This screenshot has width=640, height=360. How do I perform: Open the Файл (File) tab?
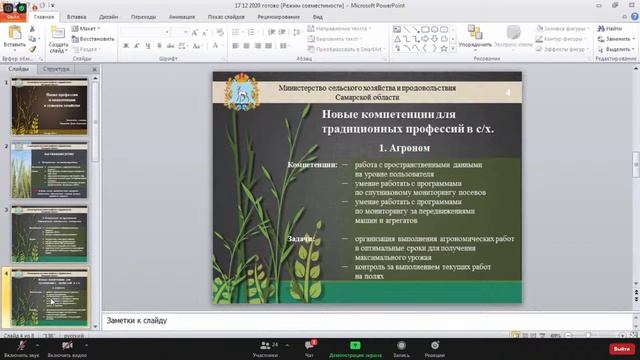(x=13, y=17)
